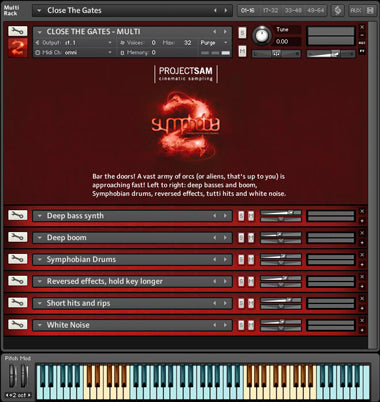Open the wrench editor for Deep boom

tap(17, 237)
